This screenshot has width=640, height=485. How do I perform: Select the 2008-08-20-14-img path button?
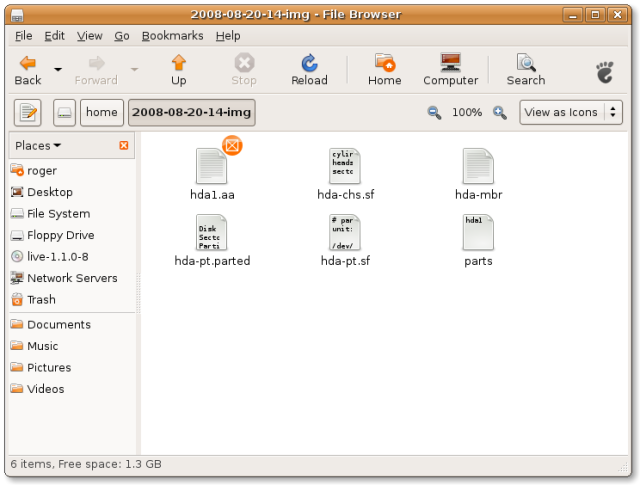192,112
